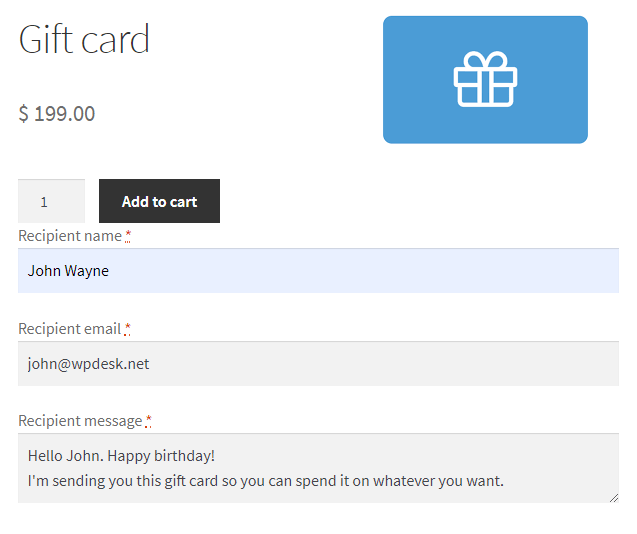Click the required asterisk beside Recipient email
The image size is (637, 534).
click(x=128, y=329)
